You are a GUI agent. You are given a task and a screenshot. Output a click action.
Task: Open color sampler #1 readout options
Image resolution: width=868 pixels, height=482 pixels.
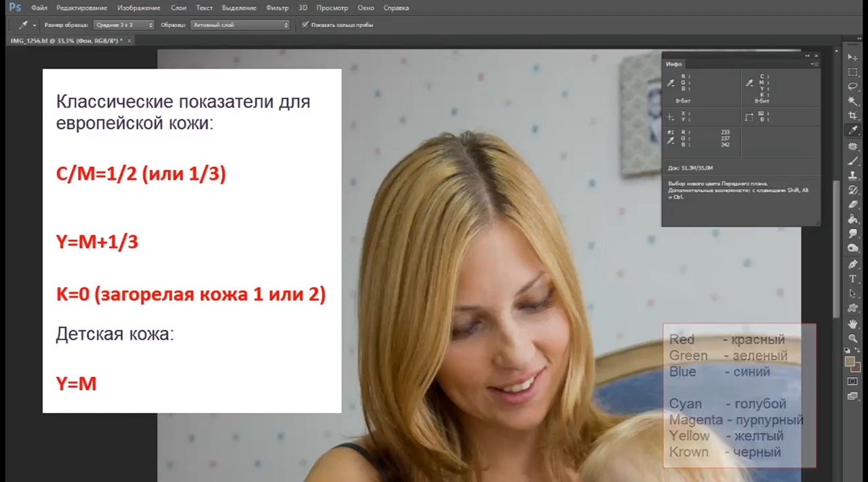click(x=671, y=140)
